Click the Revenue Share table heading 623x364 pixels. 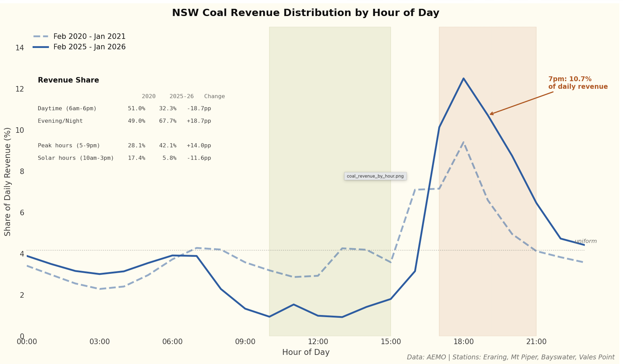click(x=68, y=80)
